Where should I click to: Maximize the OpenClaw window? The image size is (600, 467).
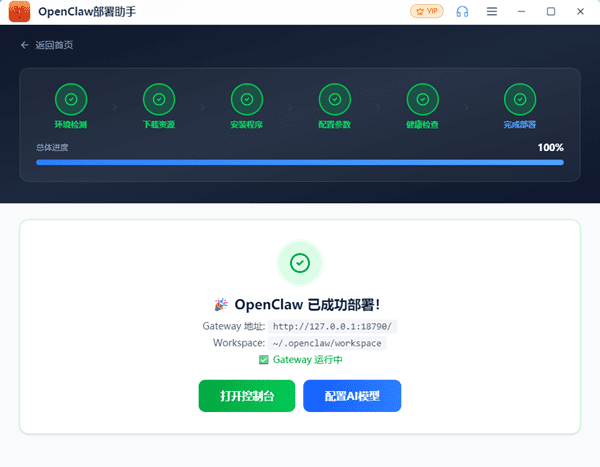click(x=550, y=12)
